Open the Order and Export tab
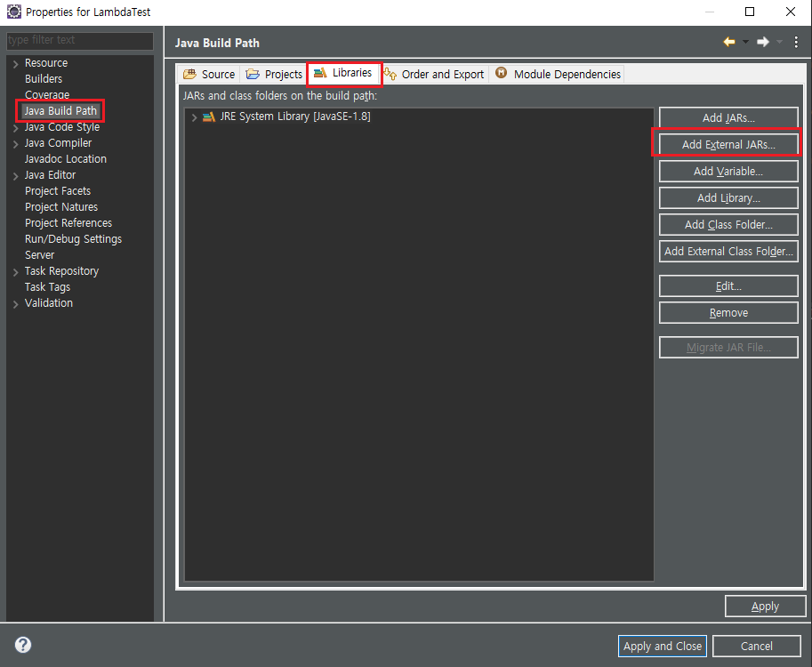This screenshot has height=667, width=812. [435, 74]
